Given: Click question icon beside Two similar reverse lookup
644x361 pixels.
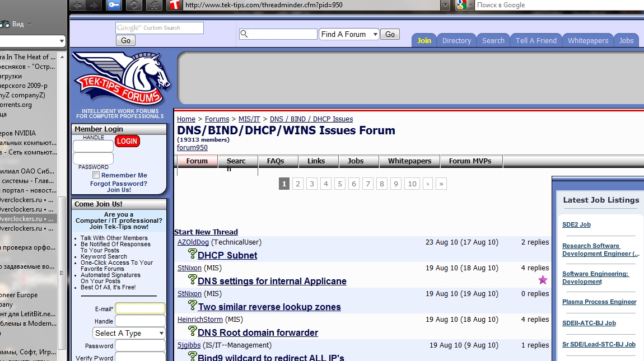Looking at the screenshot, I should pos(192,305).
